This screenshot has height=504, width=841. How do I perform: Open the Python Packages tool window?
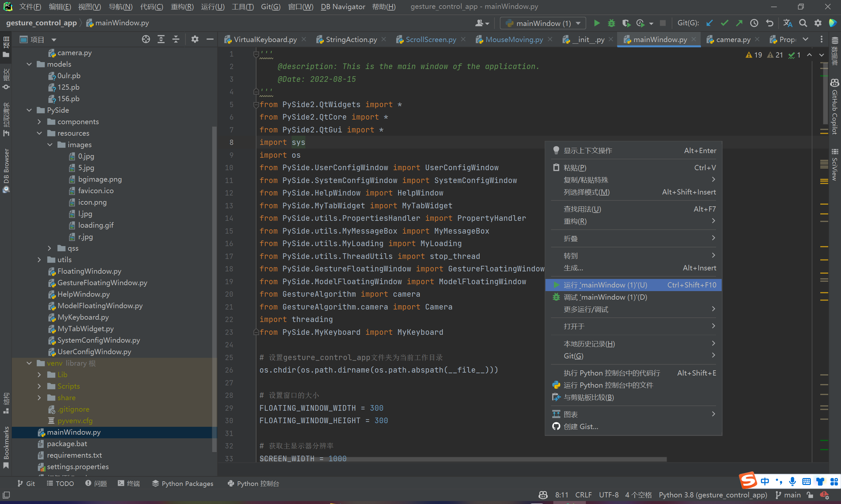click(183, 483)
